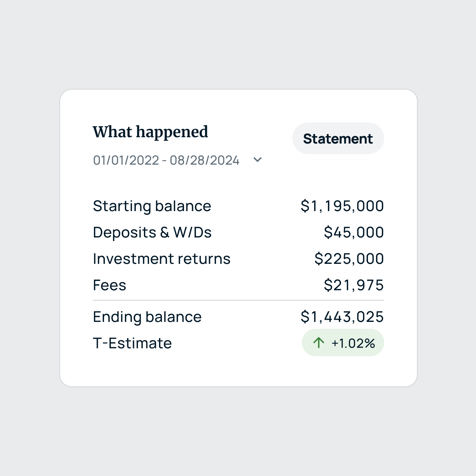Select the Deposits & W/Ds row label

152,233
